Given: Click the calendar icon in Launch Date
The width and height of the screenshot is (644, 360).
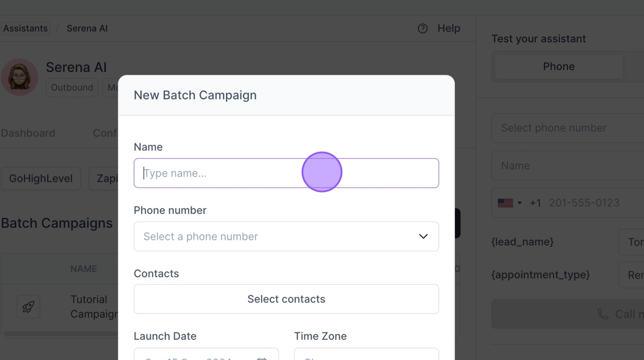Looking at the screenshot, I should coord(262,358).
